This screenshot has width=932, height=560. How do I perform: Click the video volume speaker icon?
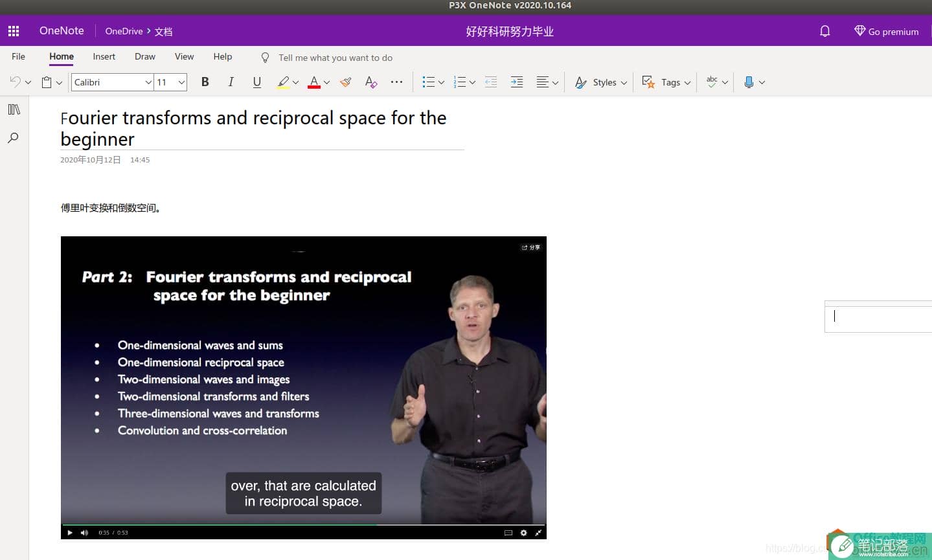[84, 533]
